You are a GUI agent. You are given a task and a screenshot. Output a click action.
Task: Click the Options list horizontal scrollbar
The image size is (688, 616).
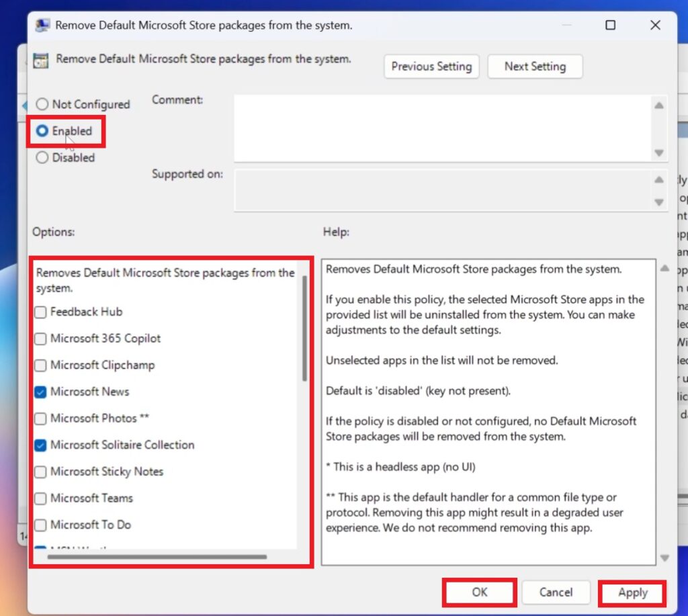(x=157, y=556)
